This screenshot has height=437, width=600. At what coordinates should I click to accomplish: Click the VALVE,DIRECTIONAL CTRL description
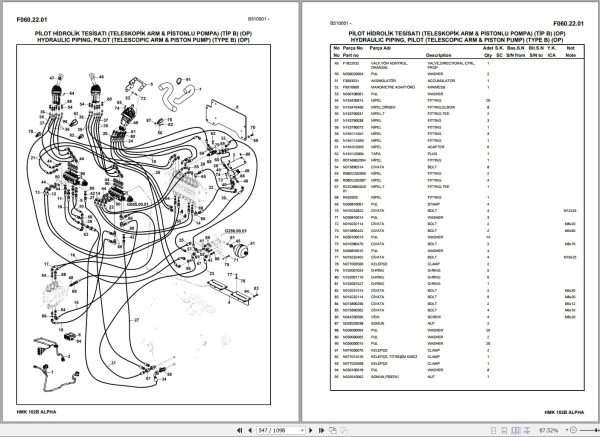pos(451,65)
